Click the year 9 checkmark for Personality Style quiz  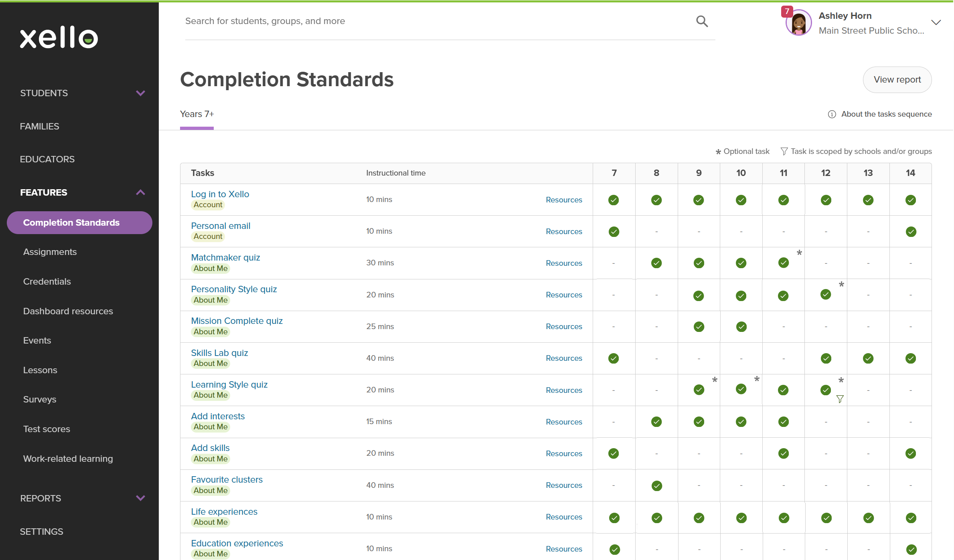coord(699,296)
